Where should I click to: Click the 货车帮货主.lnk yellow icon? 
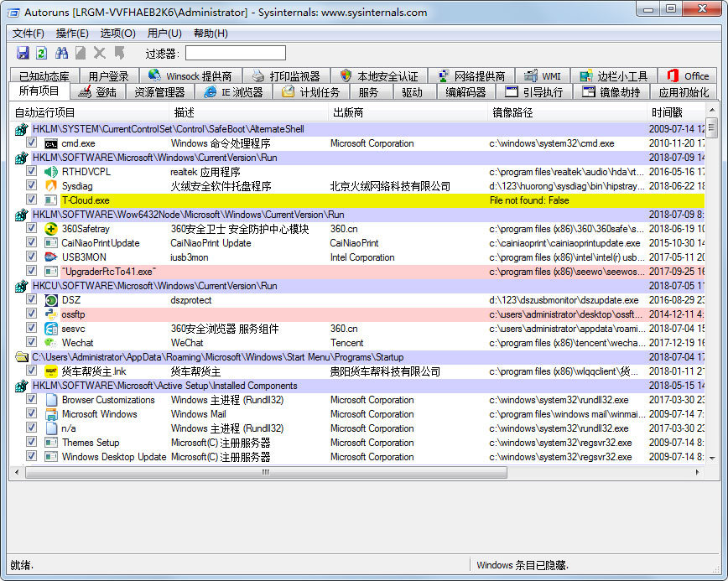tap(51, 371)
